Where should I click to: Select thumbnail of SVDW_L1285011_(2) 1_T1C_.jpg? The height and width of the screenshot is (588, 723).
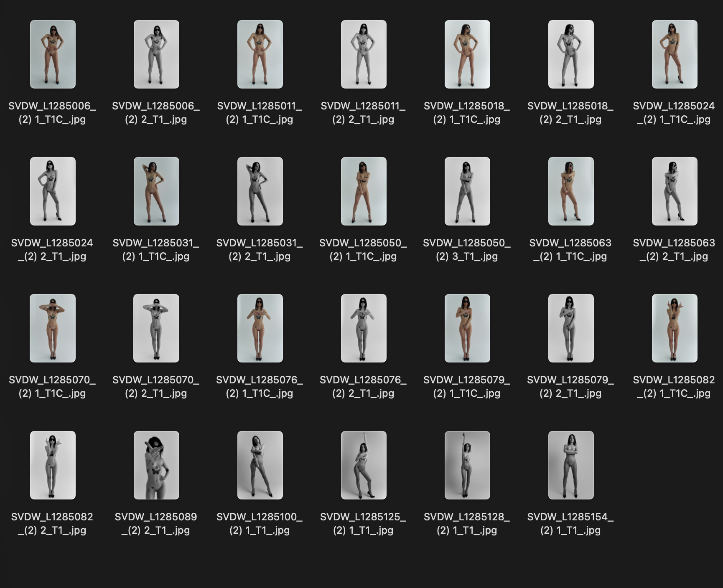click(260, 54)
